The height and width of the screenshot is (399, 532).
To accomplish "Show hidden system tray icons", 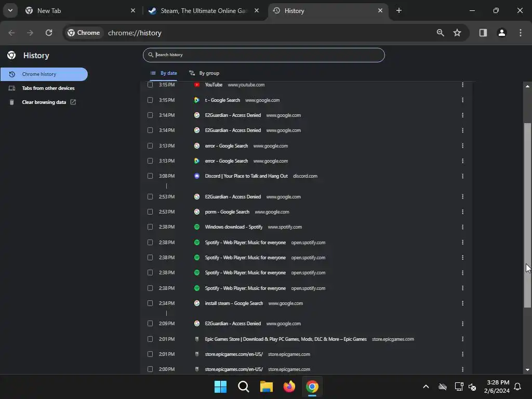I will click(x=426, y=387).
